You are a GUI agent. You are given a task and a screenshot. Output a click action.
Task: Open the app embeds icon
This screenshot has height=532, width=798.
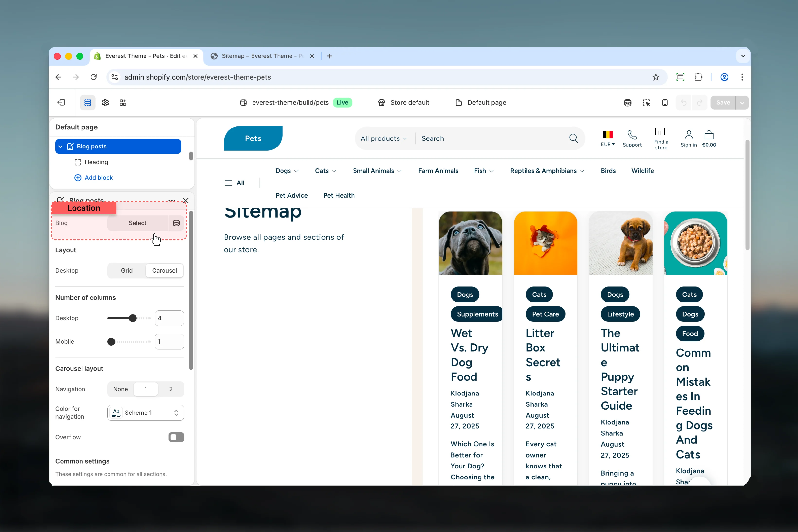[123, 102]
